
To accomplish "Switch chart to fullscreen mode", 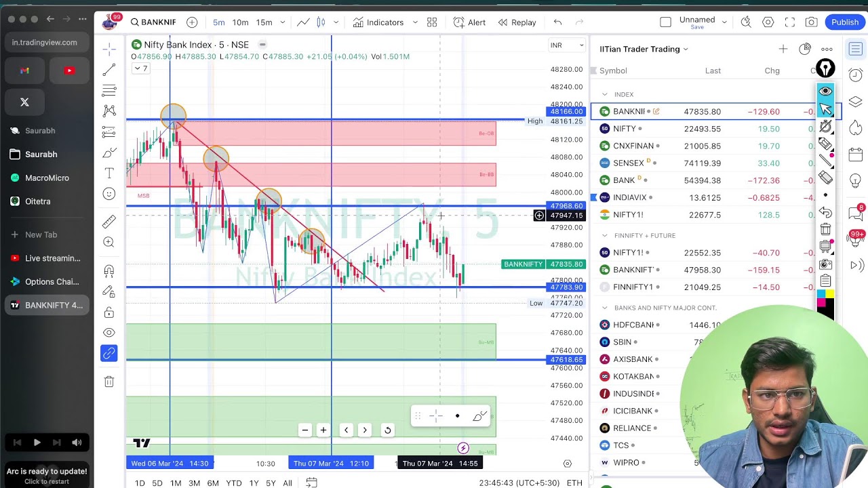I will point(789,22).
